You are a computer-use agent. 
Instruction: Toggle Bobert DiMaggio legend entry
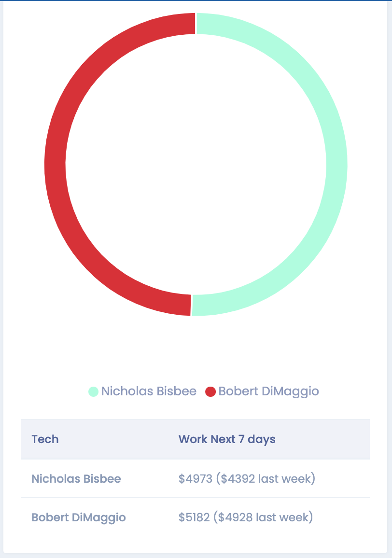(x=262, y=391)
